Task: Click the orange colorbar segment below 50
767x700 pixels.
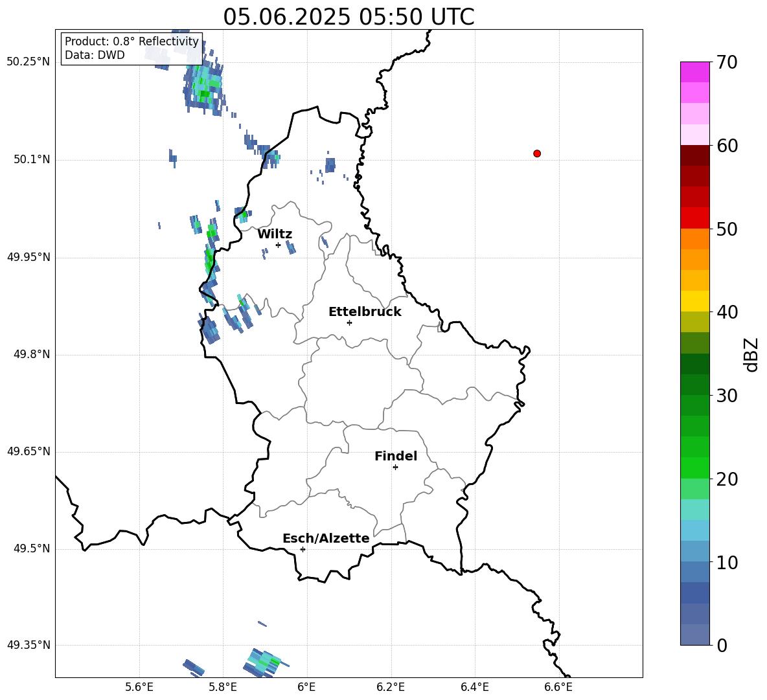Action: click(x=694, y=238)
